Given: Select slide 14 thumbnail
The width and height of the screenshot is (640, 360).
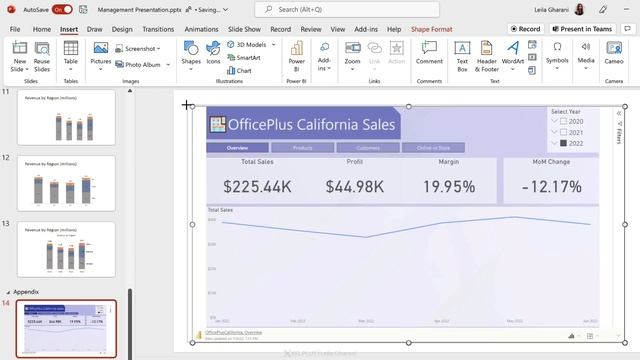Looking at the screenshot, I should pyautogui.click(x=66, y=329).
